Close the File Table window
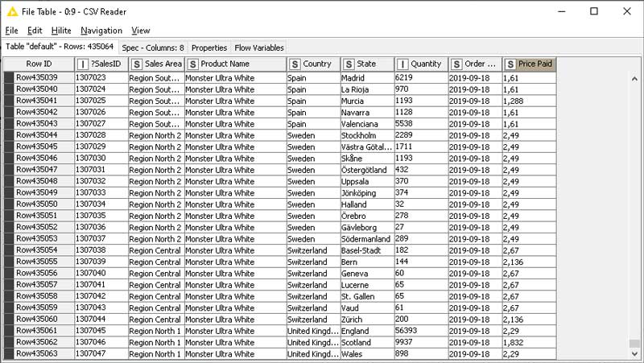The image size is (644, 363). point(627,11)
